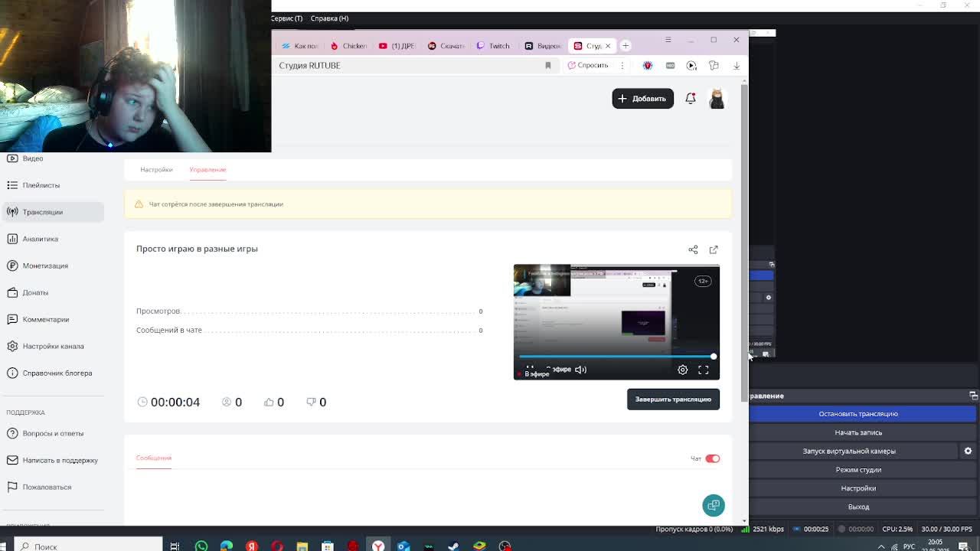Open the Видео section in sidebar
Screen dimensions: 980x551
[x=52, y=158]
